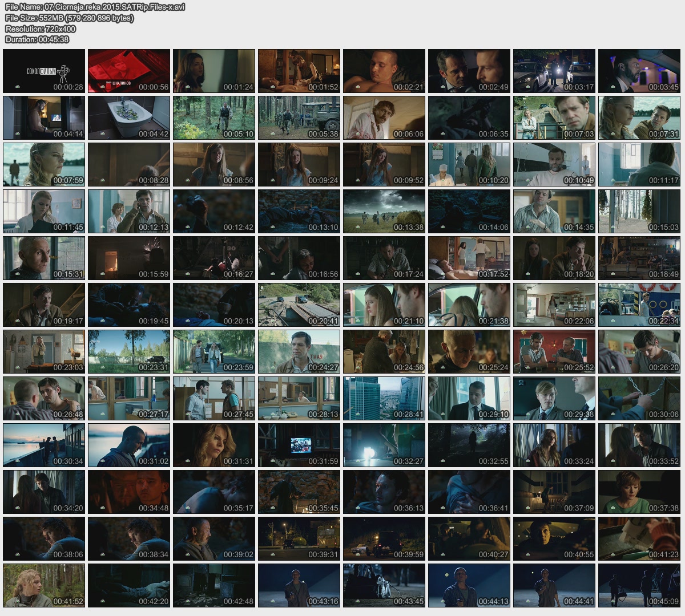Viewport: 685px width, 616px height.
Task: Select the lake sunset frame at 00:30:34
Action: [44, 445]
